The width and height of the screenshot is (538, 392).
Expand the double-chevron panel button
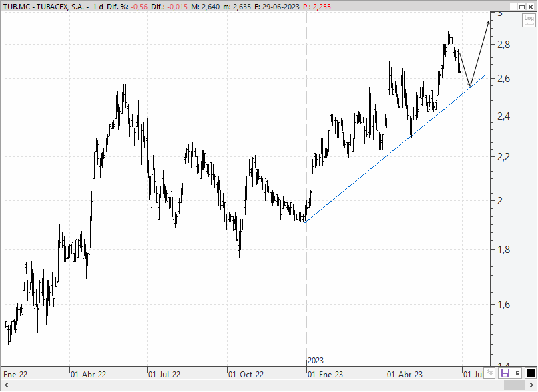pos(490,373)
